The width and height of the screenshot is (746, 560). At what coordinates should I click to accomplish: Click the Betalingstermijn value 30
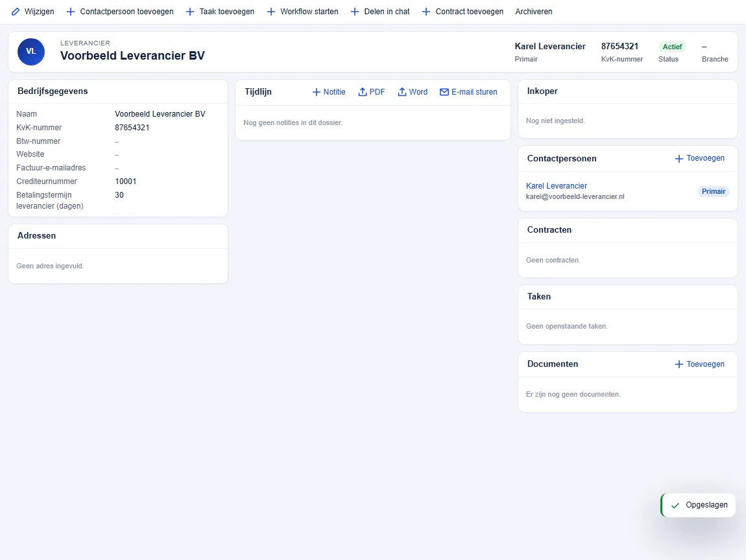pos(119,195)
